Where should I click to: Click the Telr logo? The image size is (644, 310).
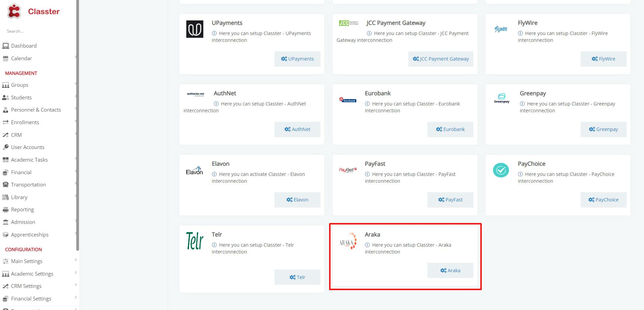point(195,241)
